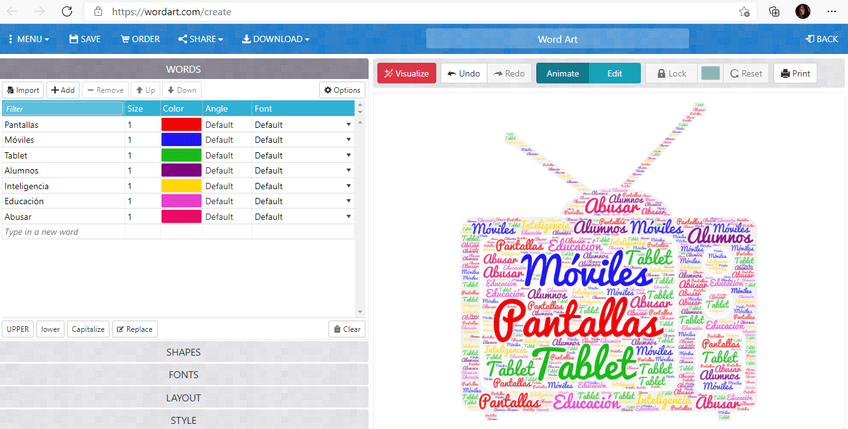Click the Visualize button
This screenshot has width=848, height=429.
405,74
